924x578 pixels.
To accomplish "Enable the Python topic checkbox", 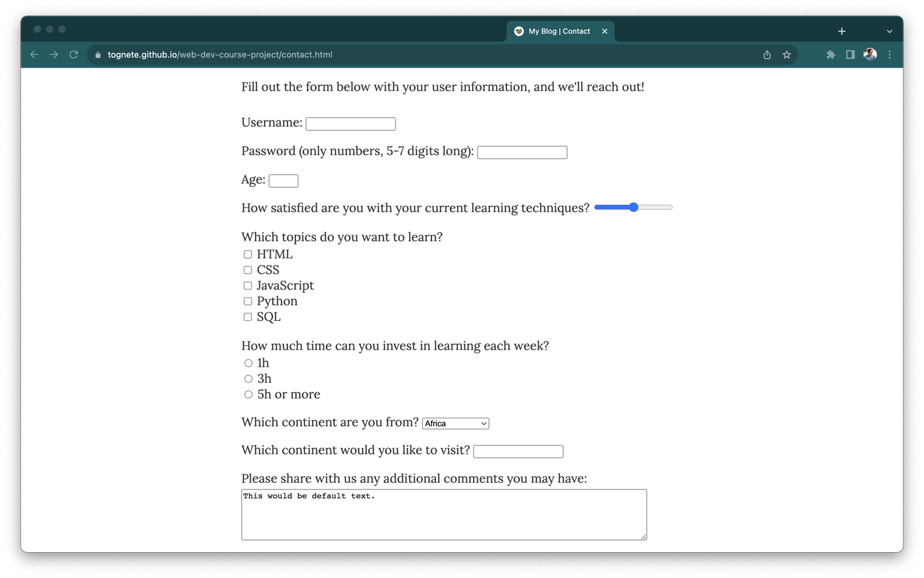I will (x=248, y=301).
